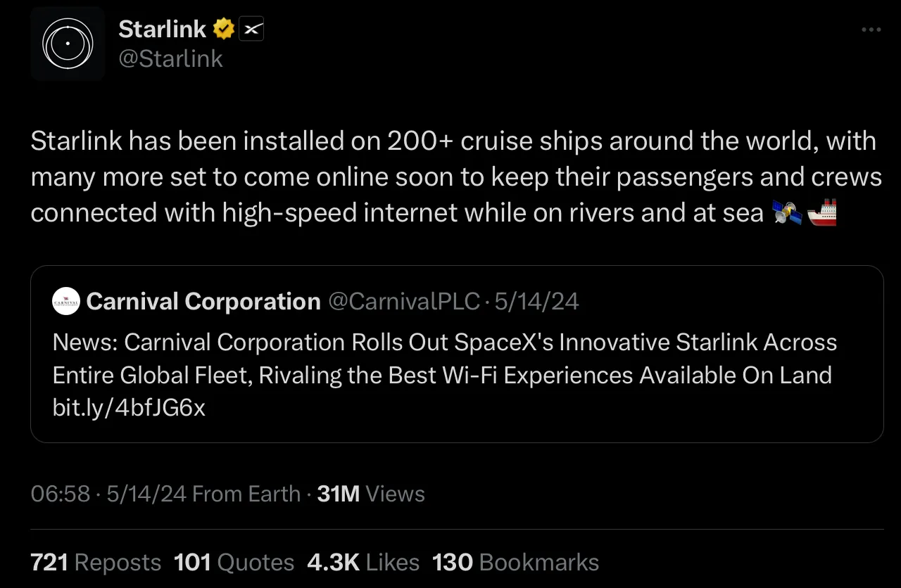Click the 31M Views count
This screenshot has height=588, width=901.
pos(371,494)
